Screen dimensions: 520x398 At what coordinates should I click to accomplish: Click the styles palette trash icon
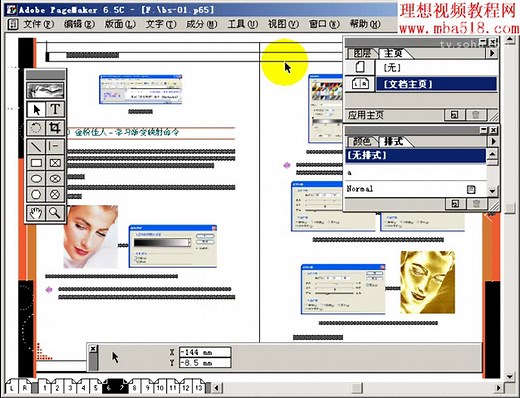(x=476, y=204)
